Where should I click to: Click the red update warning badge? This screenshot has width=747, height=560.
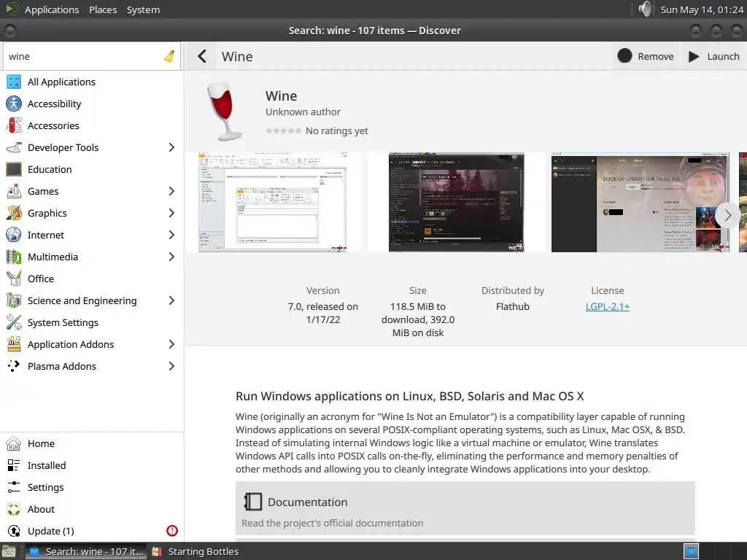[x=172, y=531]
